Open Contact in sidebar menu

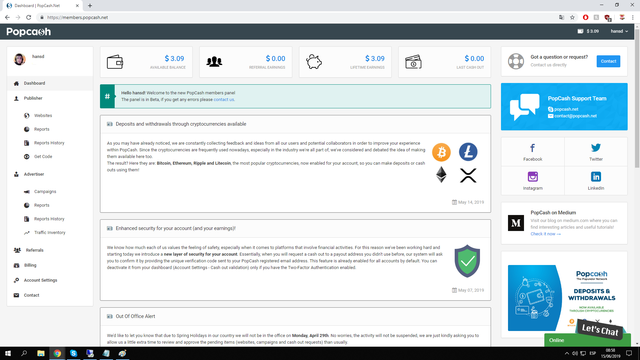(x=31, y=296)
